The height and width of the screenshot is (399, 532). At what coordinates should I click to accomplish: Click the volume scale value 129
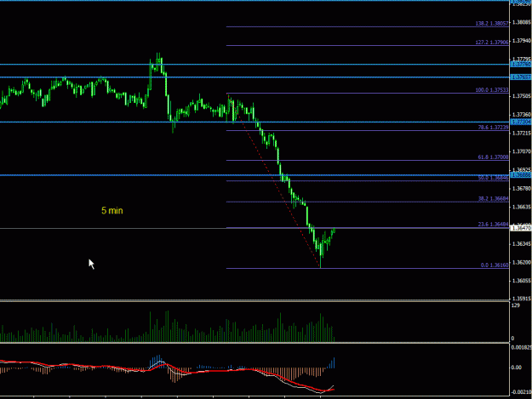click(x=515, y=305)
